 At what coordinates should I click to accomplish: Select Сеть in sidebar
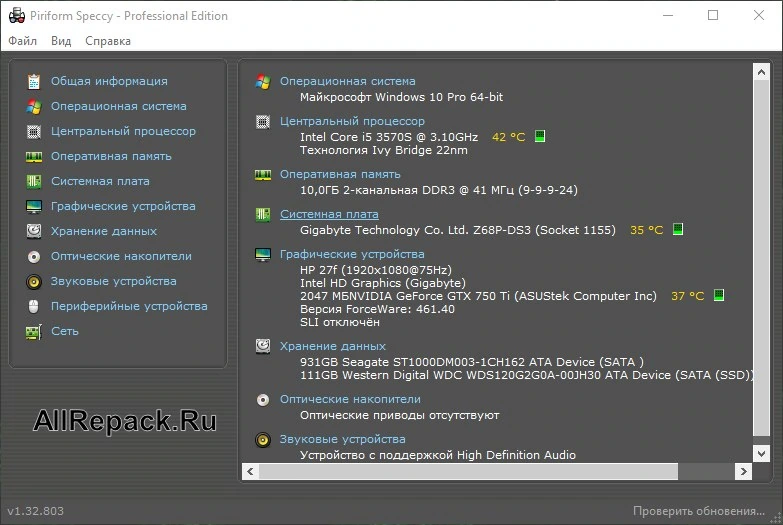[x=65, y=331]
